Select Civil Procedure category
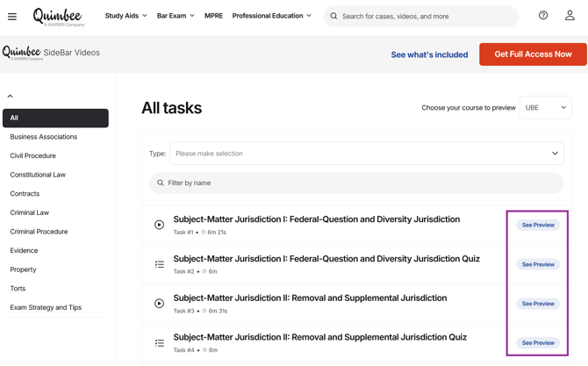The width and height of the screenshot is (588, 366). coord(33,155)
